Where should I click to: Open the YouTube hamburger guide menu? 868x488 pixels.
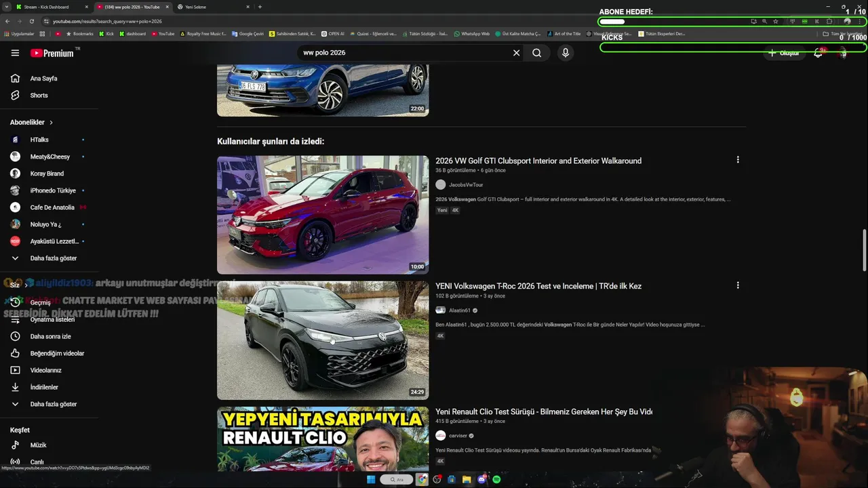[x=15, y=53]
